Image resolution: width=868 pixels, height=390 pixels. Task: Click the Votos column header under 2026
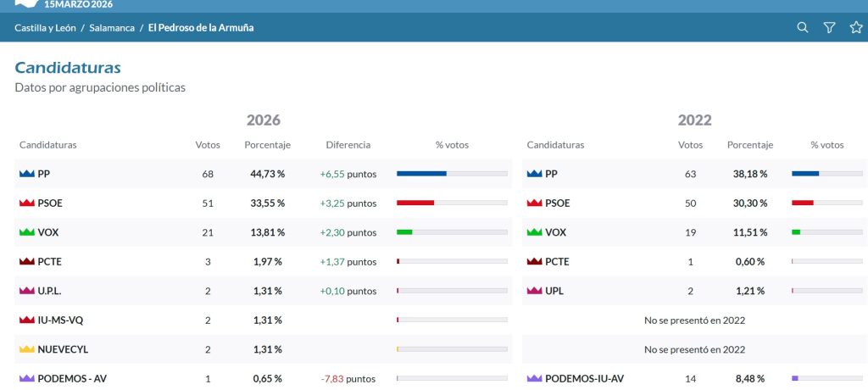208,145
